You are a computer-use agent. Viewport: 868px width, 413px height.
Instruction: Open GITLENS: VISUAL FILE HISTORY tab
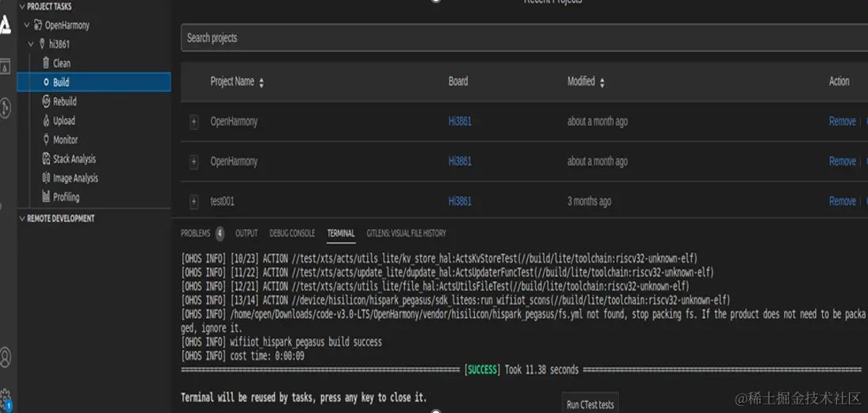click(407, 234)
